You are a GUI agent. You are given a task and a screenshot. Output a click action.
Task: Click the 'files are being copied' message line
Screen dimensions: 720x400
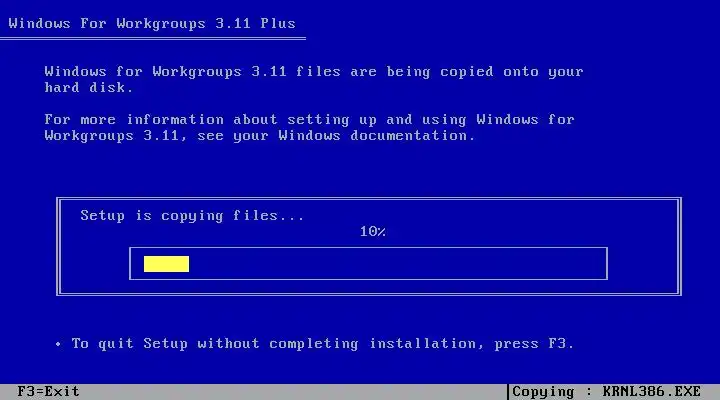coord(314,72)
